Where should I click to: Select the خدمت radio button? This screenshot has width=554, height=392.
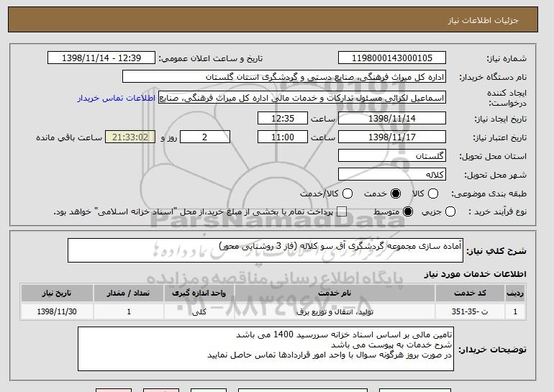pos(396,193)
